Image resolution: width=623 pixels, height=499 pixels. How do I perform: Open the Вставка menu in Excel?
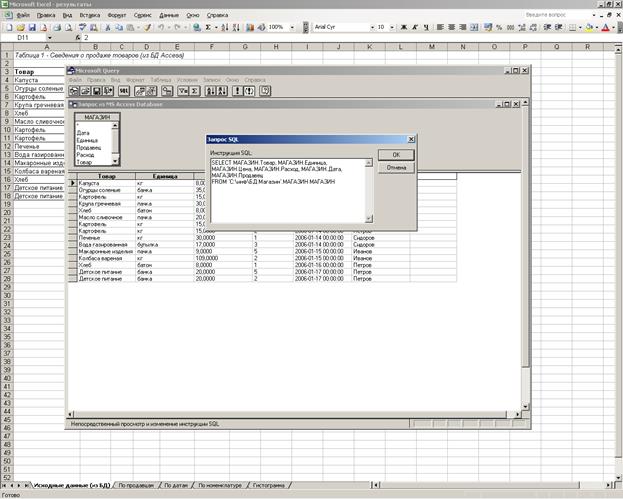coord(90,15)
